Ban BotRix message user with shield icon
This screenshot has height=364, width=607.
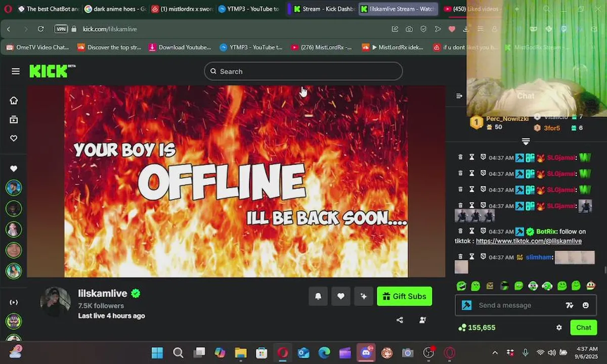tap(483, 232)
